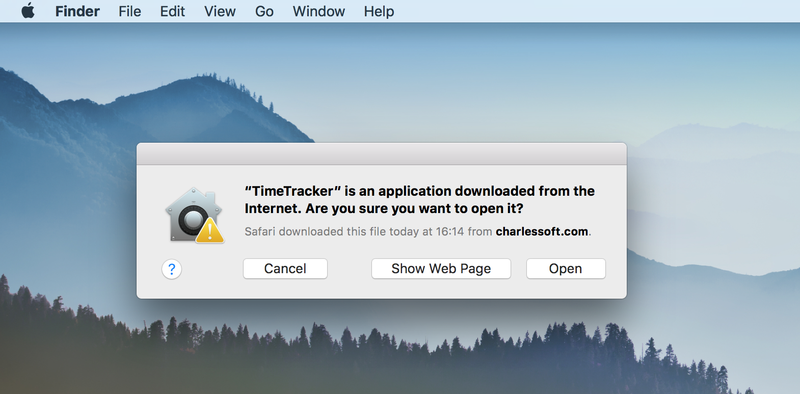Viewport: 800px width, 394px height.
Task: Click the charlessoft.com source text
Action: pyautogui.click(x=542, y=232)
